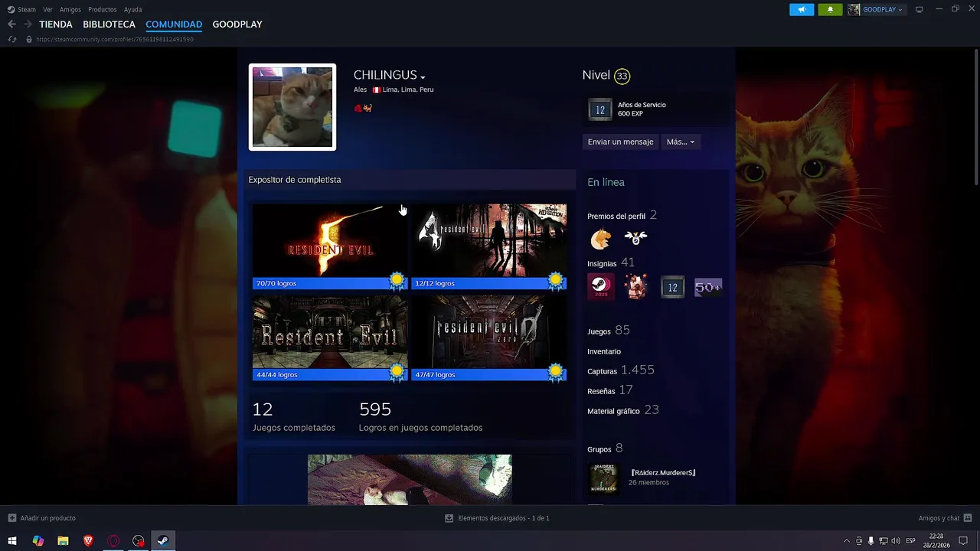Click the level 33 badge circle
The image size is (980, 551).
tap(622, 76)
